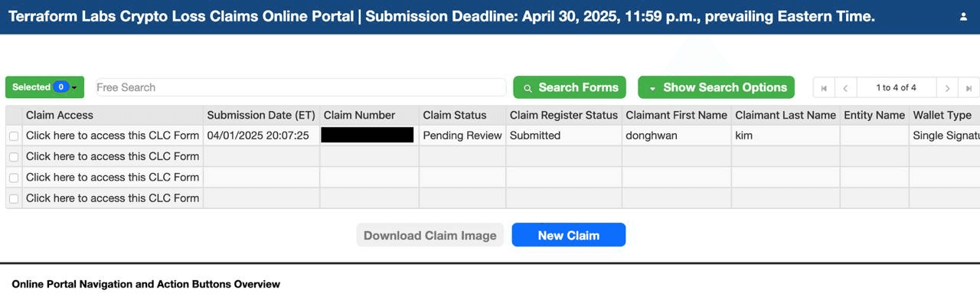This screenshot has width=980, height=294.
Task: Expand the Selected dropdown
Action: [x=44, y=87]
